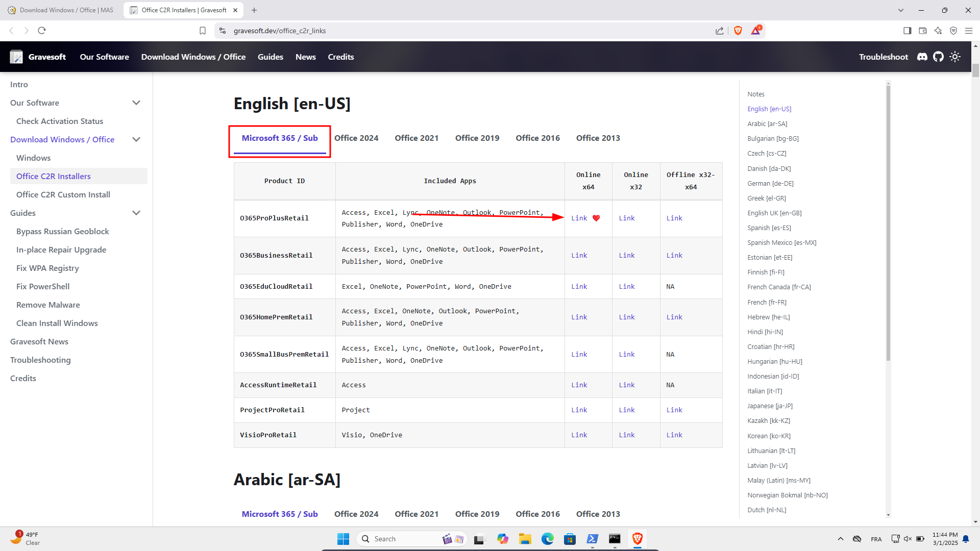Open Microsoft Store from taskbar
This screenshot has height=551, width=980.
tap(570, 539)
